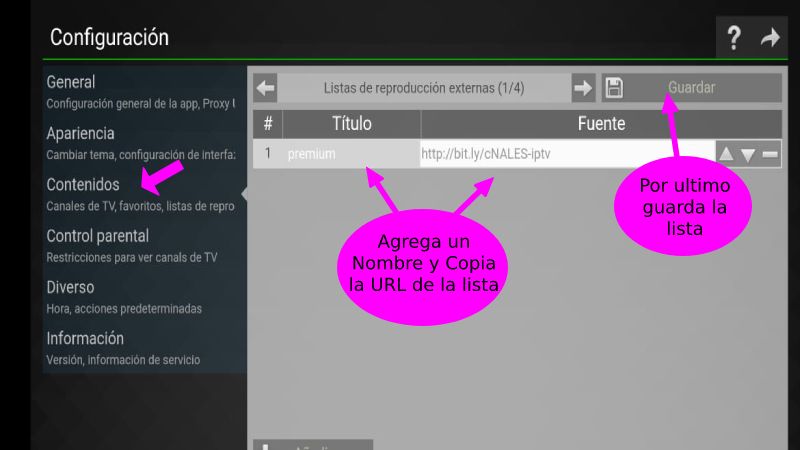Click row number 1 cell
The height and width of the screenshot is (450, 800).
click(268, 154)
